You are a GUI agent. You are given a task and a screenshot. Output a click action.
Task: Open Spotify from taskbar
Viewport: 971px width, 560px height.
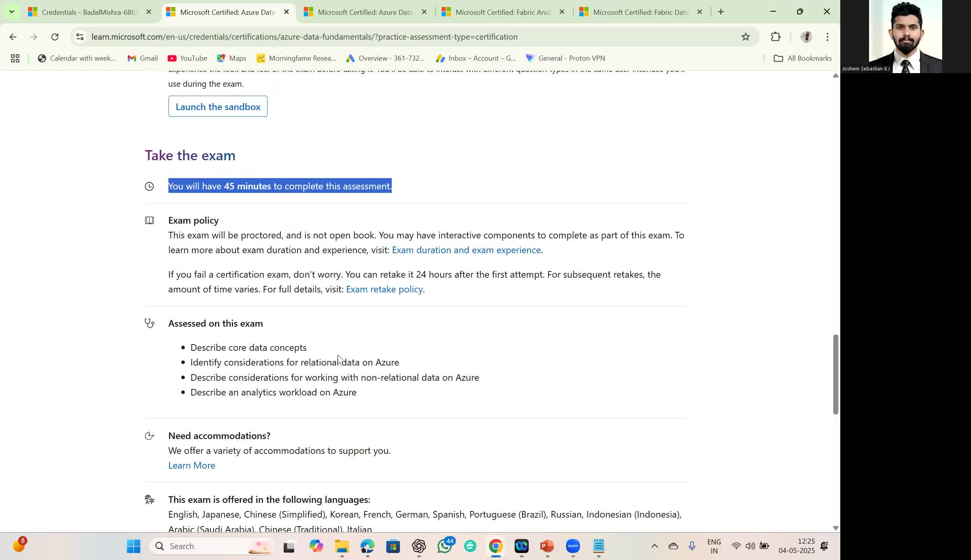pyautogui.click(x=470, y=546)
